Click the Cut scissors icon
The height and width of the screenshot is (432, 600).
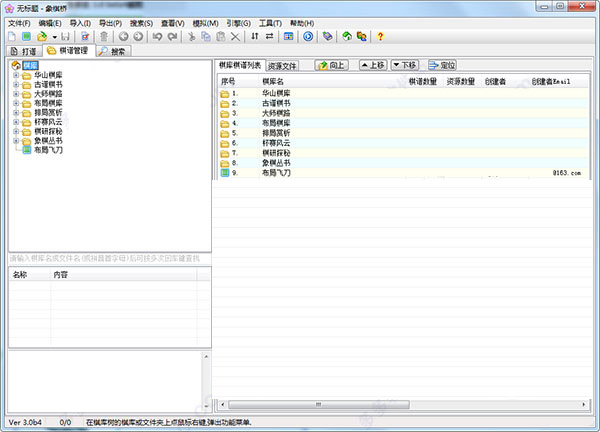click(x=191, y=37)
